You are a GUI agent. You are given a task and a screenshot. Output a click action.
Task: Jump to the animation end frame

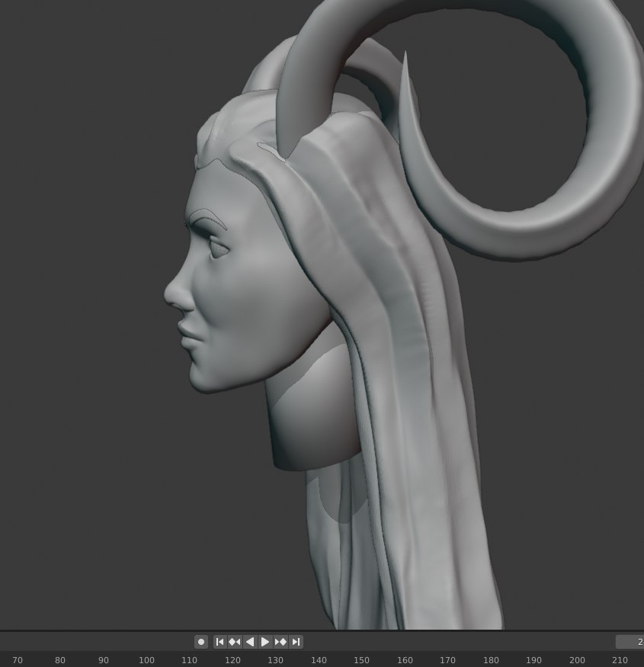[296, 642]
